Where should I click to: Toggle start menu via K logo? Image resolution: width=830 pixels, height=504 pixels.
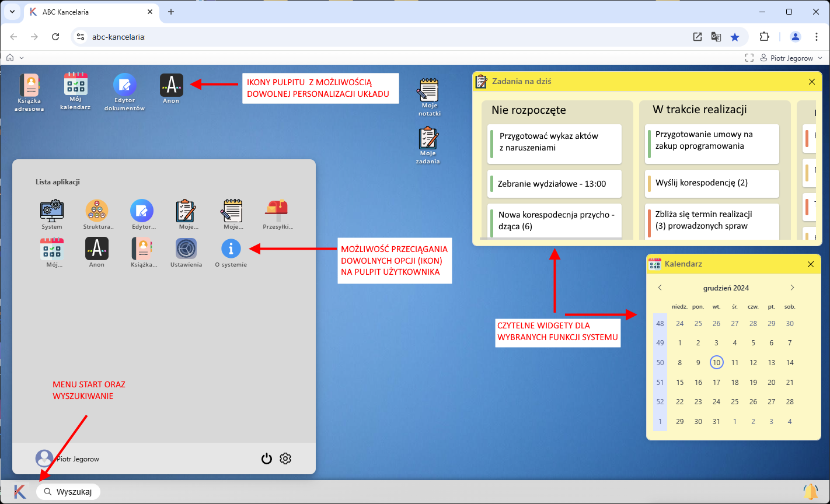(x=20, y=491)
